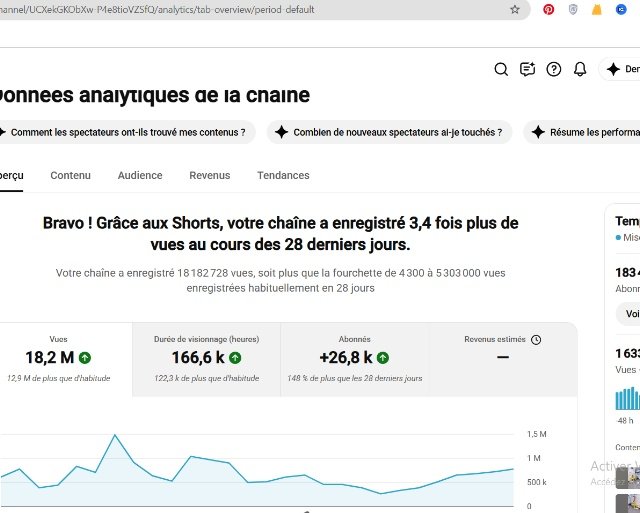Viewport: 640px width, 513px height.
Task: Click the sentence mentioning 18 182 728 vues
Action: point(280,280)
